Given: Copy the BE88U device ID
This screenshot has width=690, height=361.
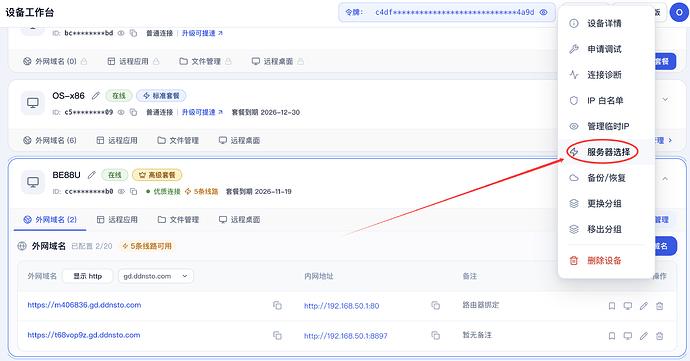Looking at the screenshot, I should 133,192.
